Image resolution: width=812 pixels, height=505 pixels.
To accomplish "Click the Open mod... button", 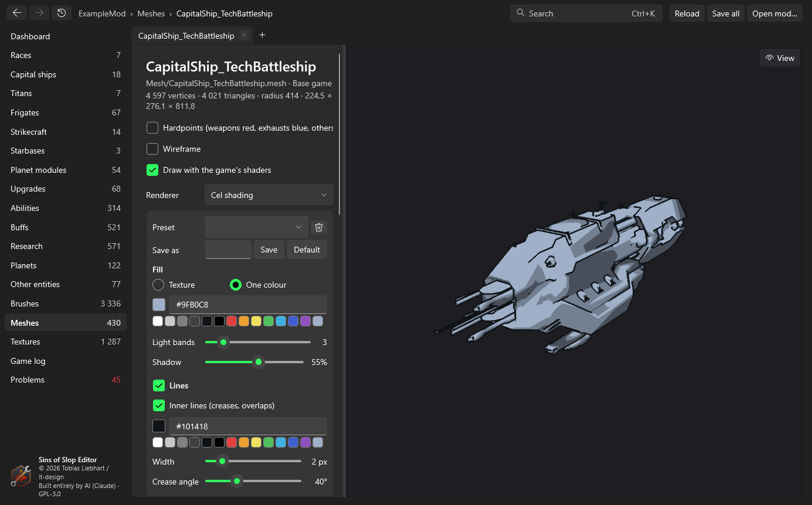I will coord(774,13).
